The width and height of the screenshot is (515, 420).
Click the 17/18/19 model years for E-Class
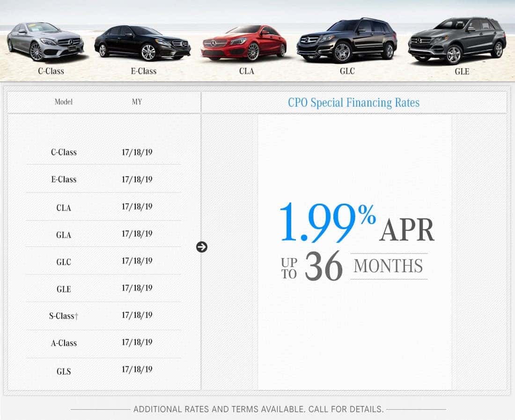[x=137, y=180]
